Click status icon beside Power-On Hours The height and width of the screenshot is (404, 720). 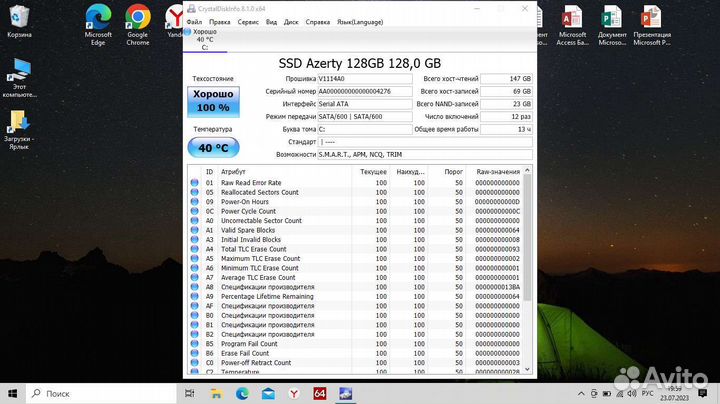click(x=194, y=202)
